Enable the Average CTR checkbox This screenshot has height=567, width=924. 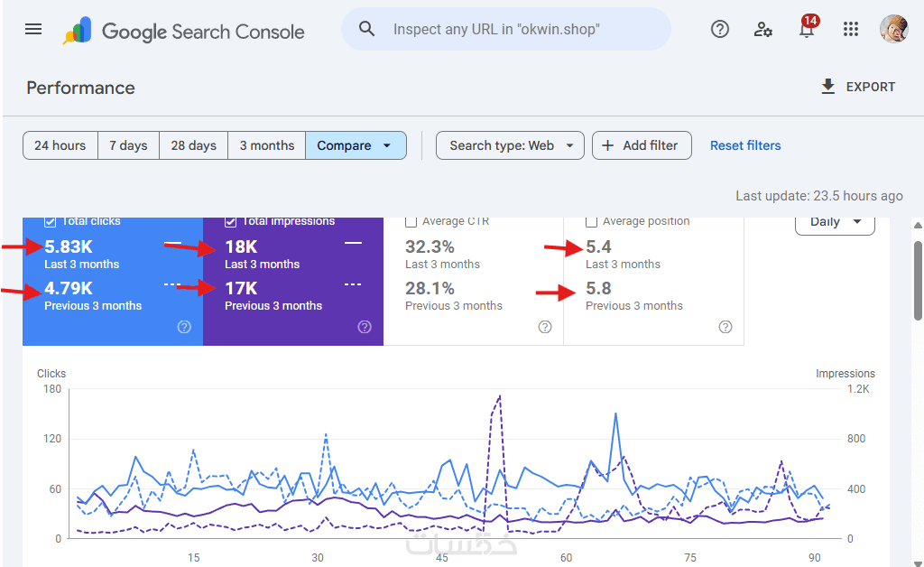[411, 221]
